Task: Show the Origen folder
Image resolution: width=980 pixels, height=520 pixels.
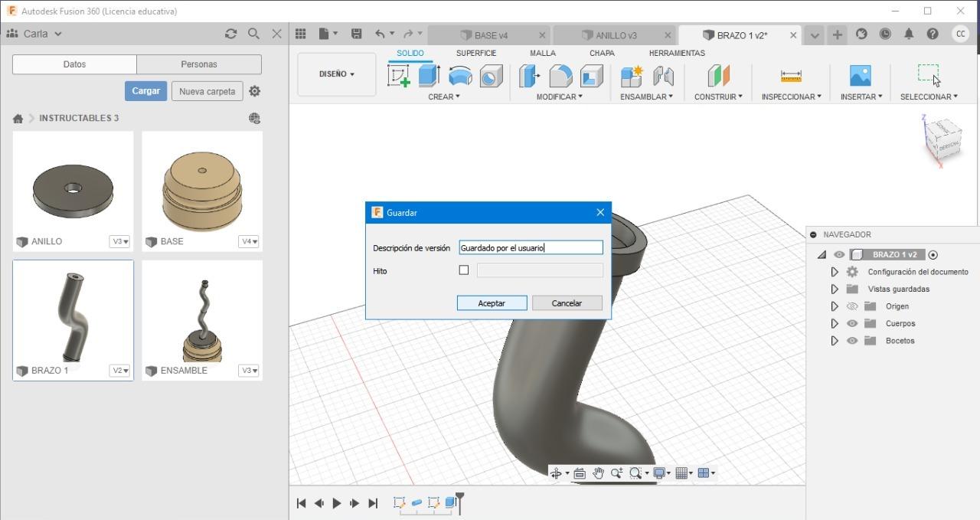Action: (852, 306)
